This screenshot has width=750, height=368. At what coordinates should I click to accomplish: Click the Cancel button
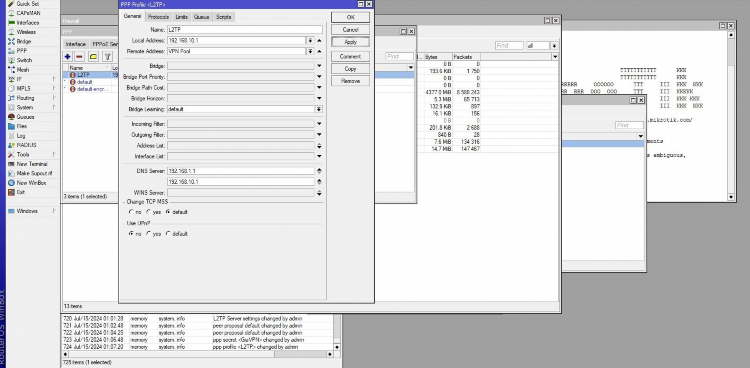tap(350, 30)
